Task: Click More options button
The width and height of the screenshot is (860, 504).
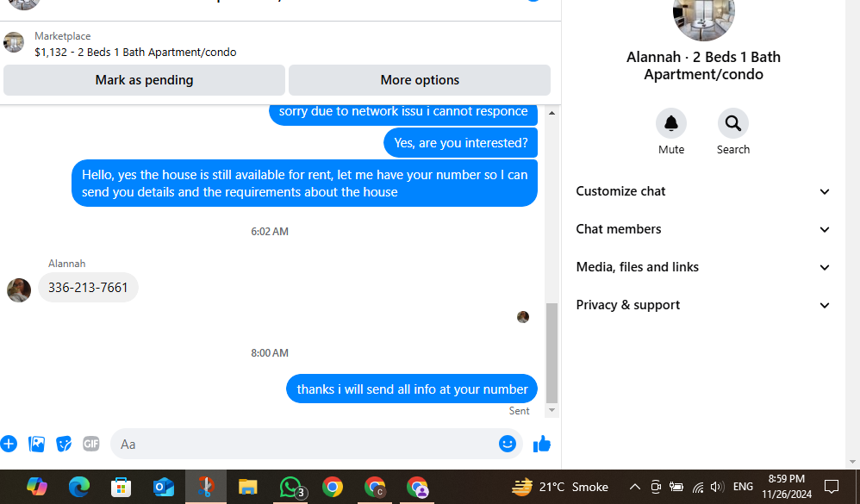Action: coord(420,80)
